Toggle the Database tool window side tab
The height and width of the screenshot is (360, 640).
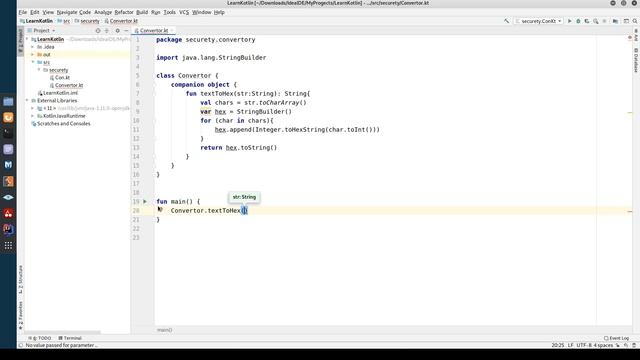[x=636, y=60]
